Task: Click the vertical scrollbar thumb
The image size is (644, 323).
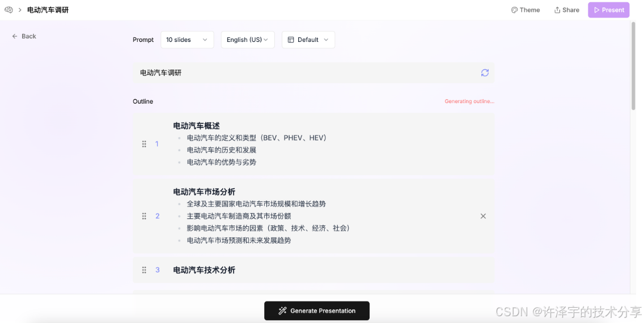Action: click(633, 66)
